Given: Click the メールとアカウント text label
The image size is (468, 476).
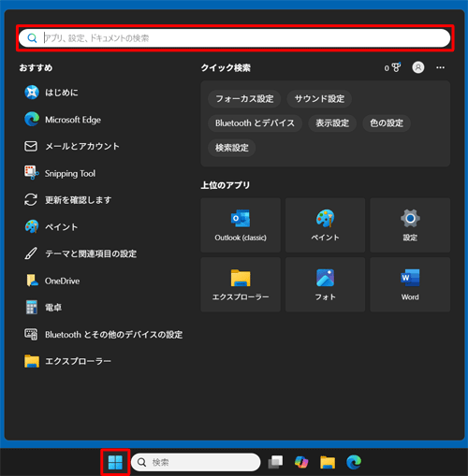Looking at the screenshot, I should (x=82, y=146).
